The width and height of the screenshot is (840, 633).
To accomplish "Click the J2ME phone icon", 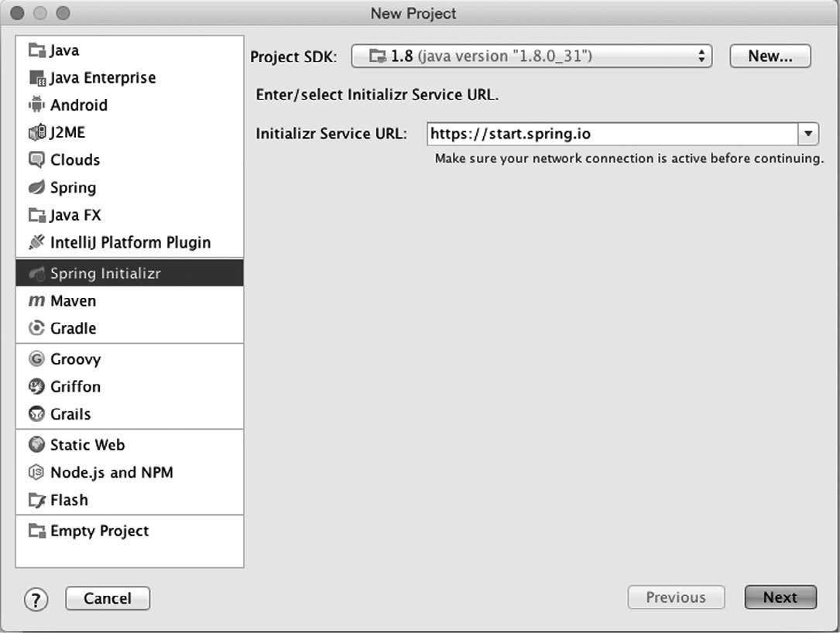I will [36, 132].
